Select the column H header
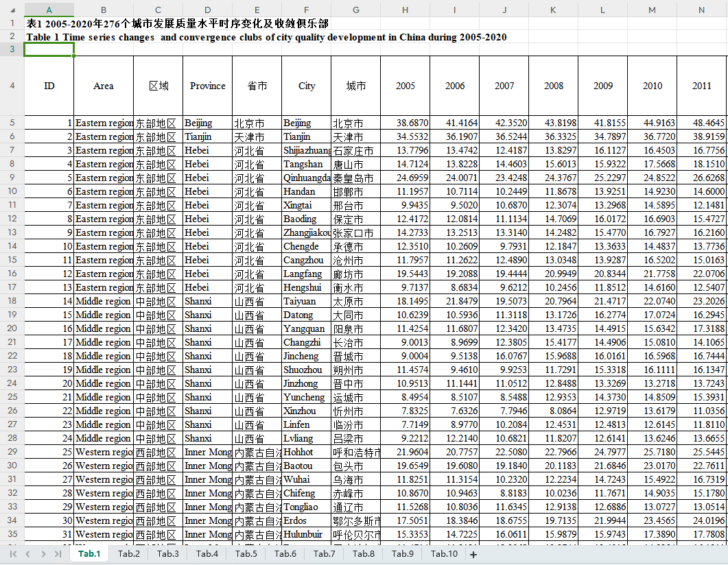728x565 pixels. [405, 10]
